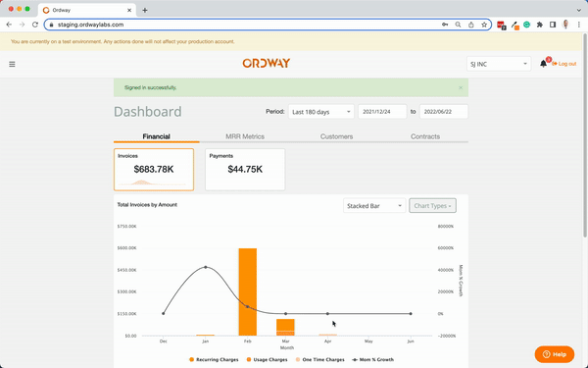This screenshot has width=588, height=368.
Task: Switch to the MRR Metrics tab
Action: click(x=245, y=136)
